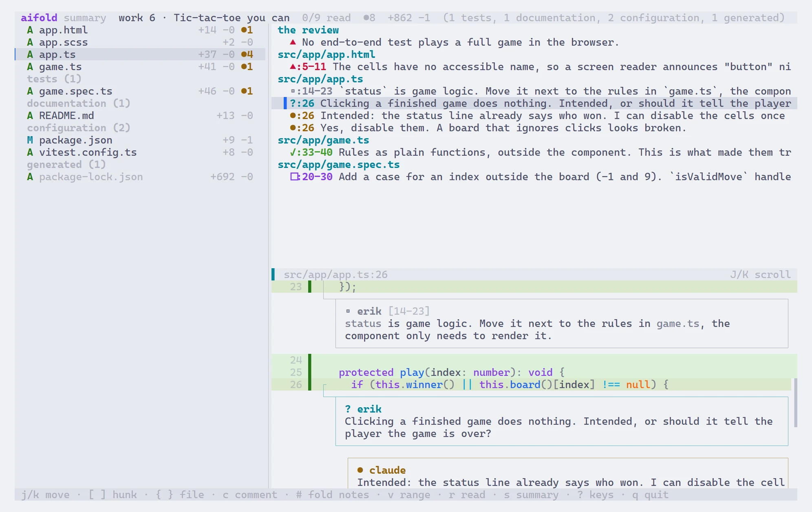The image size is (812, 512).
Task: Click 'c comment' in the bottom hint bar
Action: coord(250,495)
